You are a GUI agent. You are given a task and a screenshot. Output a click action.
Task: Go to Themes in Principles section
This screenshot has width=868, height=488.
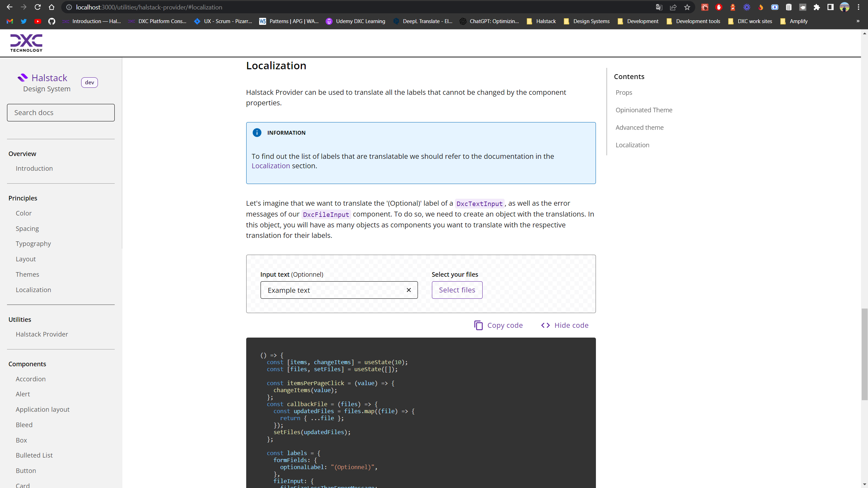click(x=27, y=274)
